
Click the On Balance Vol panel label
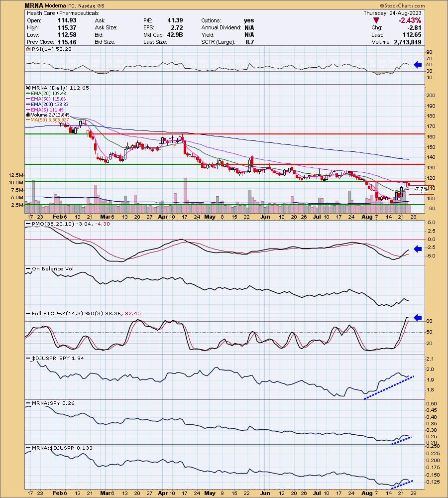53,269
